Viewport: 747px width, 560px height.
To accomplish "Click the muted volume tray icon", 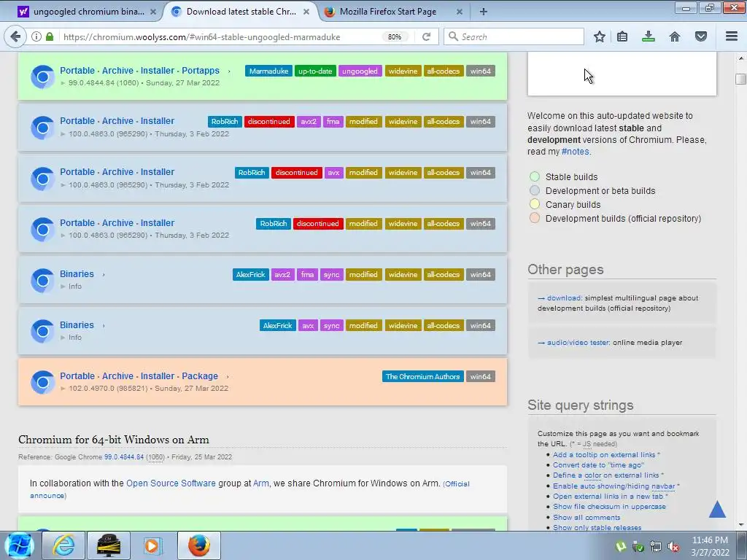I will pyautogui.click(x=673, y=547).
